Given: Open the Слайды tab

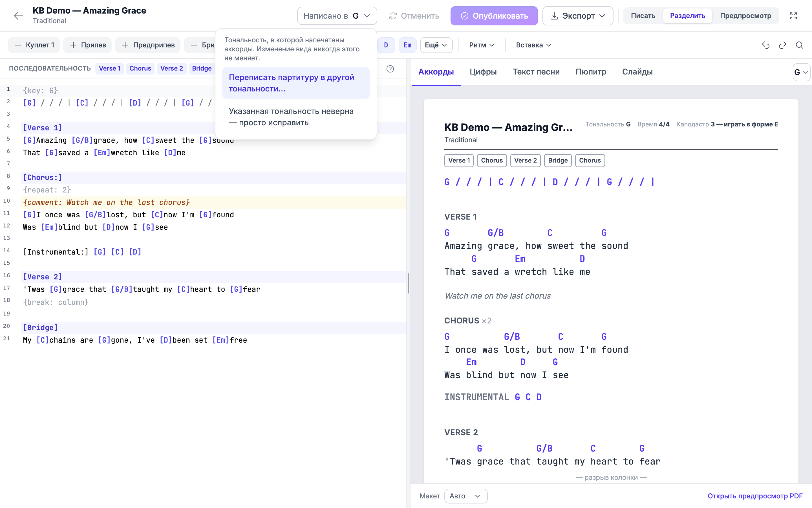Looking at the screenshot, I should tap(637, 72).
